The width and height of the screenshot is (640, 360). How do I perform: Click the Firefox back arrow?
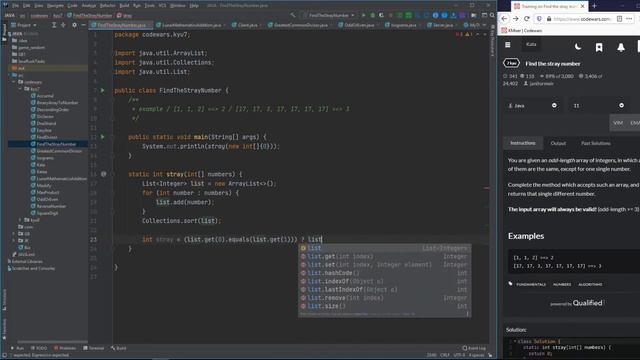[504, 19]
